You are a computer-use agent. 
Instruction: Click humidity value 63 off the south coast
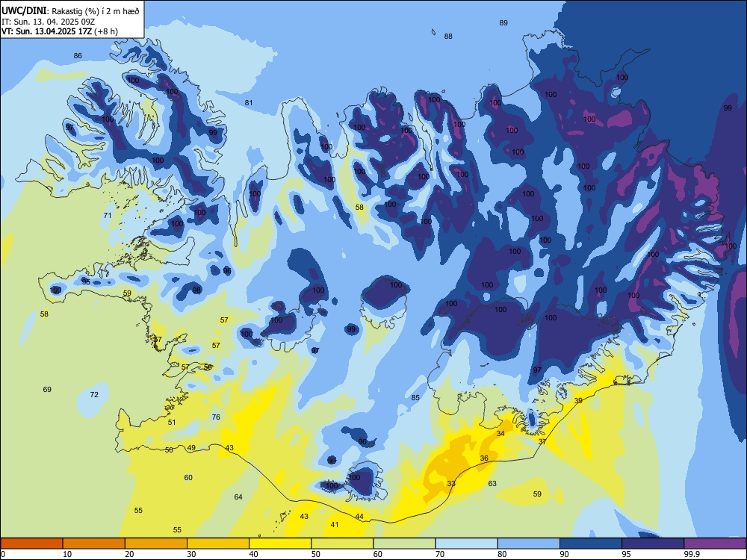coord(492,483)
